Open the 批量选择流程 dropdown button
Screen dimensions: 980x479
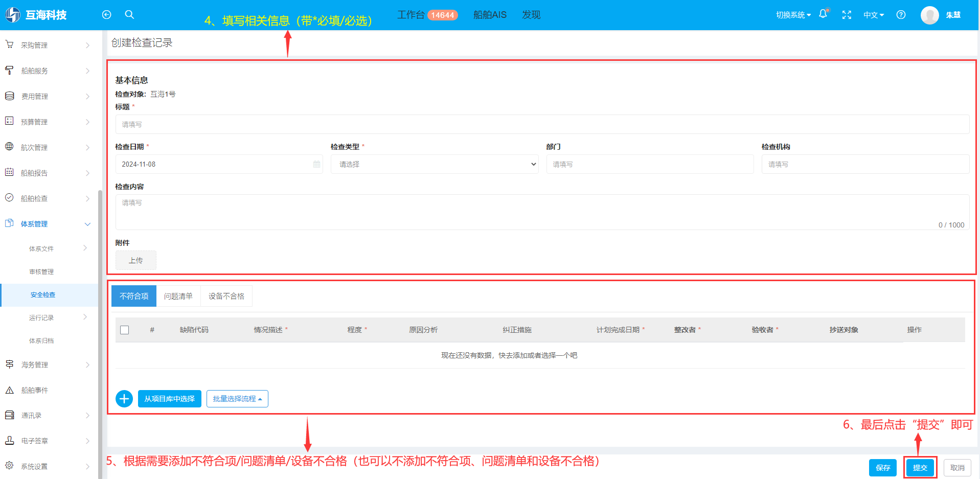click(x=237, y=399)
